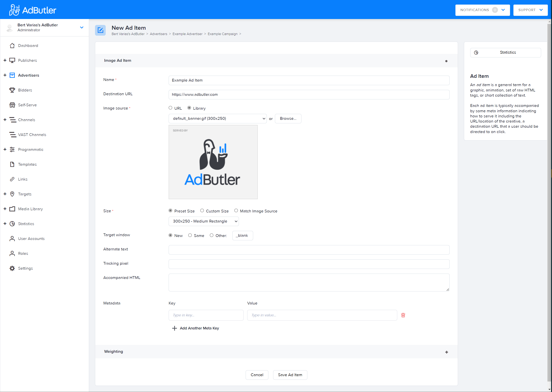Delete metadata row with red trash icon

(403, 315)
